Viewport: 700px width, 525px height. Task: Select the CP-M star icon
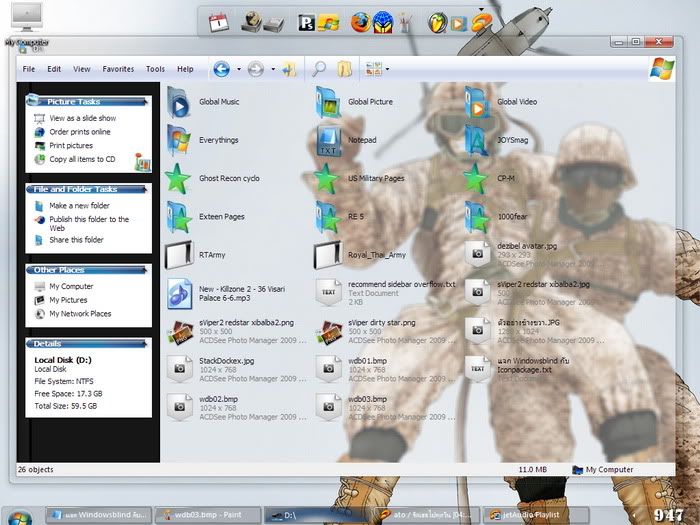coord(476,179)
